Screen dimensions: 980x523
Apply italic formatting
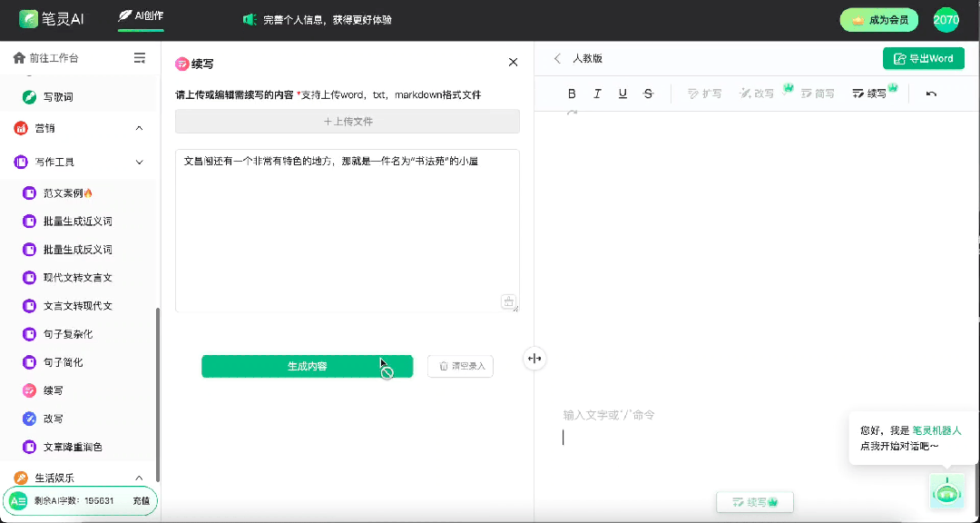click(x=597, y=93)
